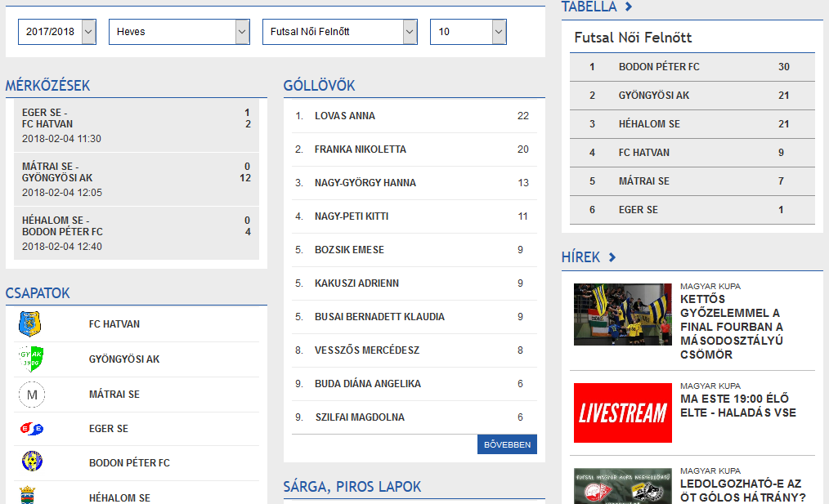This screenshot has width=829, height=504.
Task: Click goalscorer KAKUSZI ADRIENN
Action: pos(357,283)
